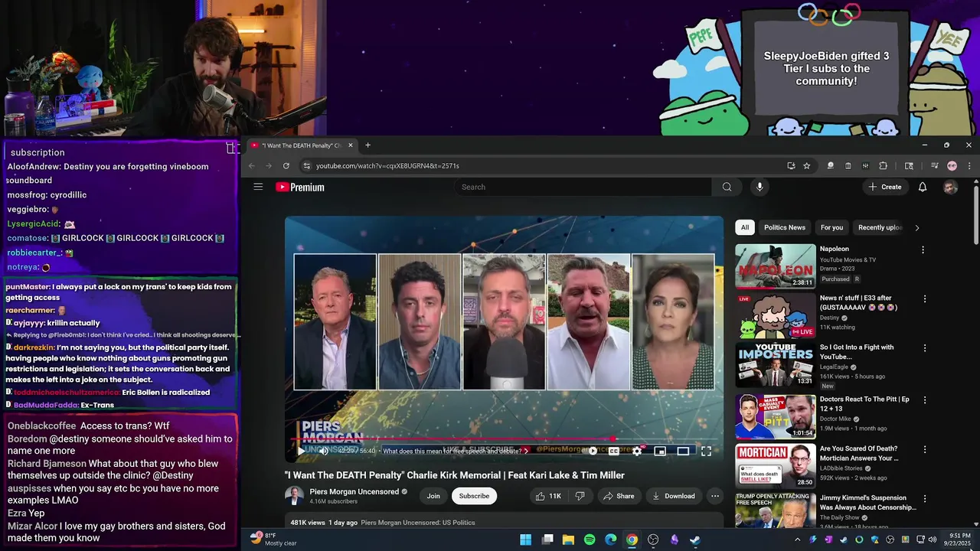This screenshot has width=980, height=551.
Task: Go back in the Chrome browser
Action: tap(251, 165)
